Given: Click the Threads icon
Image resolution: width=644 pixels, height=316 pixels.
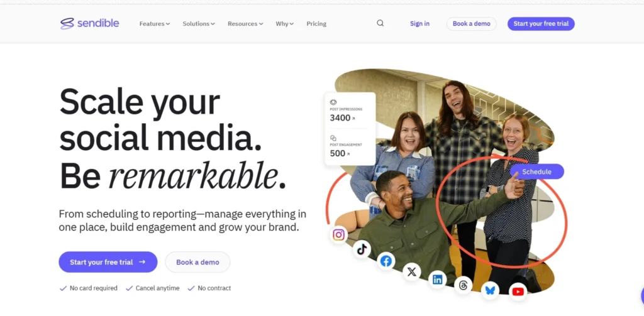Looking at the screenshot, I should pyautogui.click(x=464, y=285).
